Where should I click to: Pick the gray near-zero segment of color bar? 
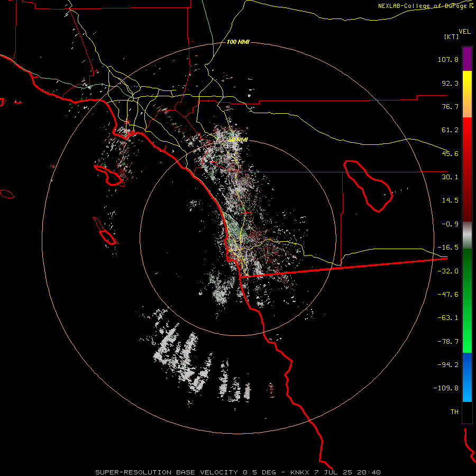[x=467, y=235]
